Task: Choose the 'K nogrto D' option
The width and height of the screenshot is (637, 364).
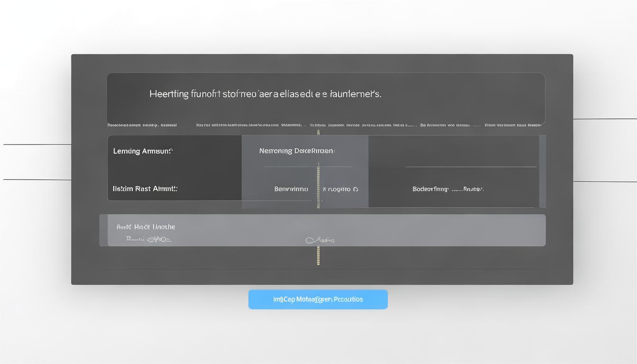Action: (x=340, y=189)
